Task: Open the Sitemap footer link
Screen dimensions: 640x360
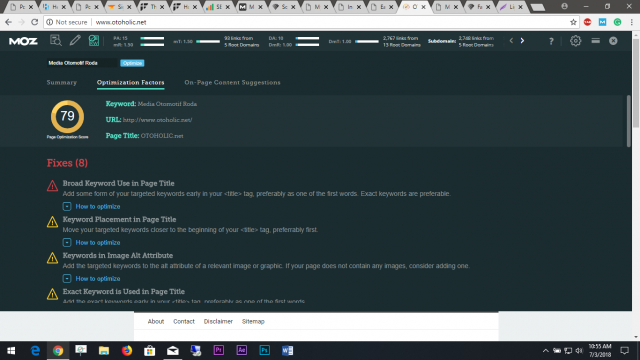Action: 253,322
